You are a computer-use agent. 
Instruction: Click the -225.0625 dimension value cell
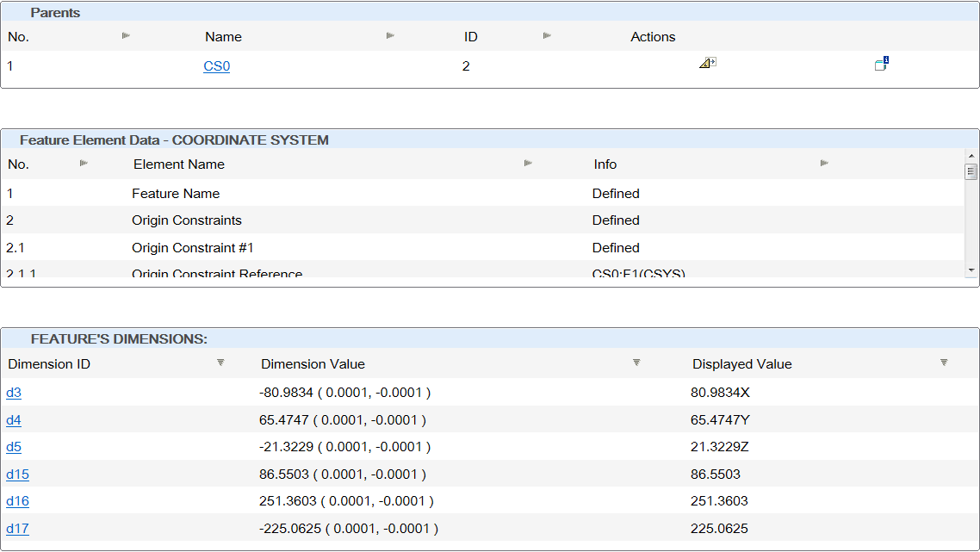(349, 529)
